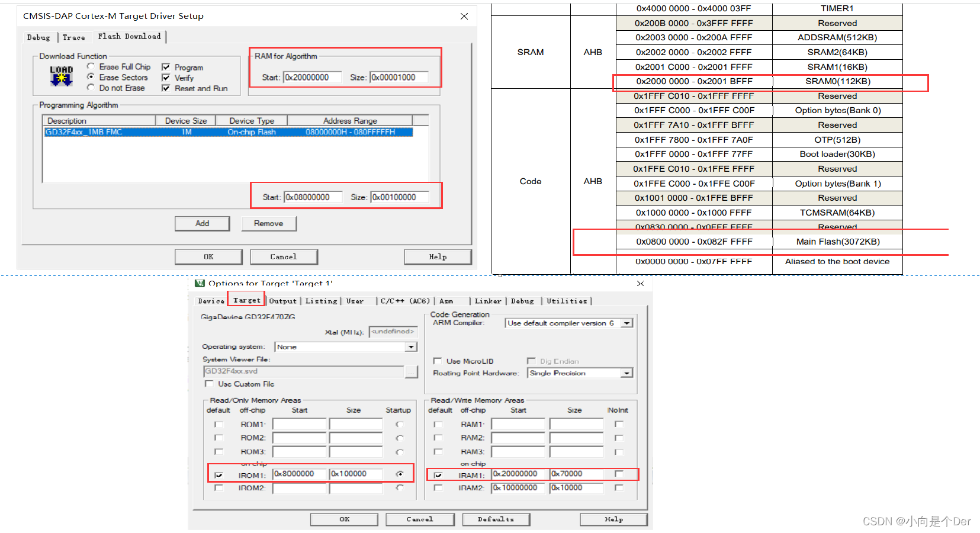Toggle the Program checkbox
Screen dimensions: 980x533
tap(166, 67)
